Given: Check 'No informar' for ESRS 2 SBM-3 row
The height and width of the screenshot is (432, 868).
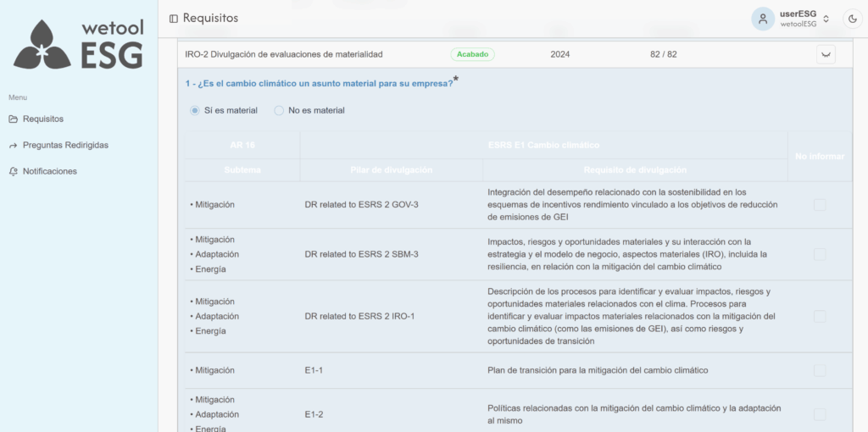Looking at the screenshot, I should click(x=820, y=254).
